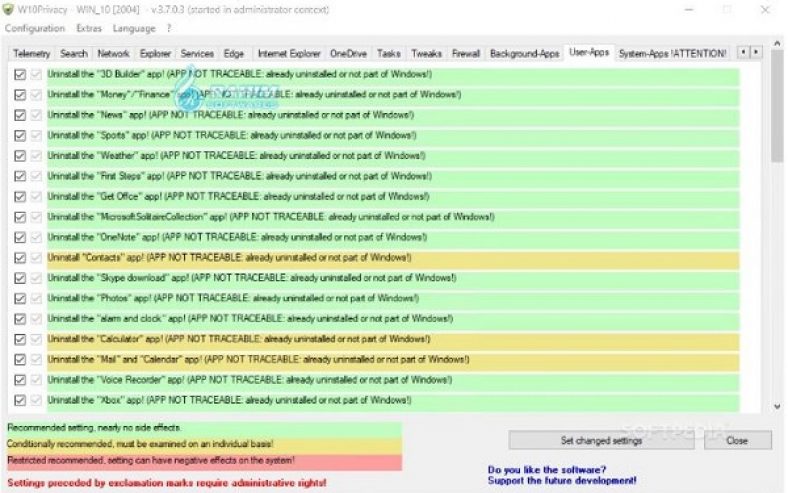The width and height of the screenshot is (788, 493).
Task: Toggle the "Money"/"Finance" app uninstall checkbox
Action: (20, 94)
